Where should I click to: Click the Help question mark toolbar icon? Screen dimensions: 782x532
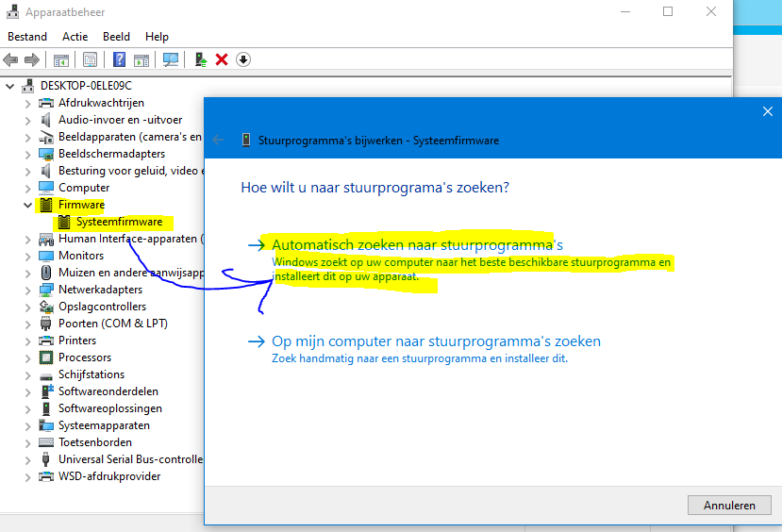click(120, 59)
